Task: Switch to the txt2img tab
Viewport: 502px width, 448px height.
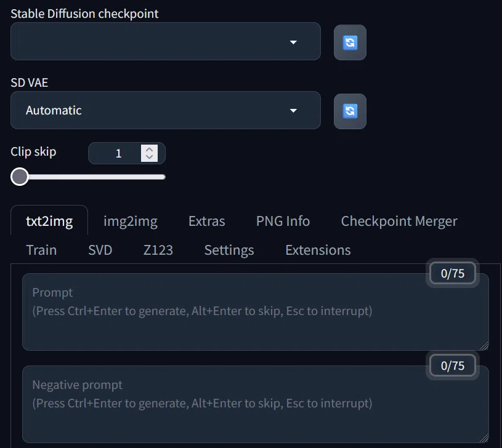Action: click(49, 221)
